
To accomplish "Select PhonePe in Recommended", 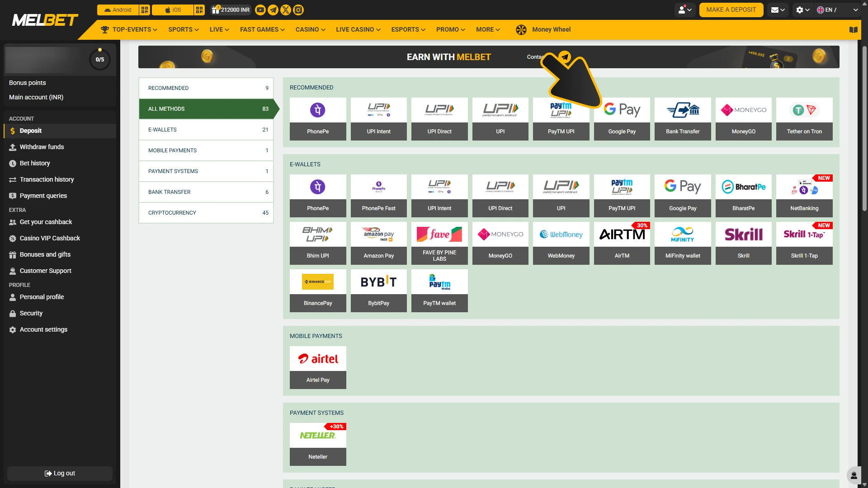I will click(x=318, y=119).
